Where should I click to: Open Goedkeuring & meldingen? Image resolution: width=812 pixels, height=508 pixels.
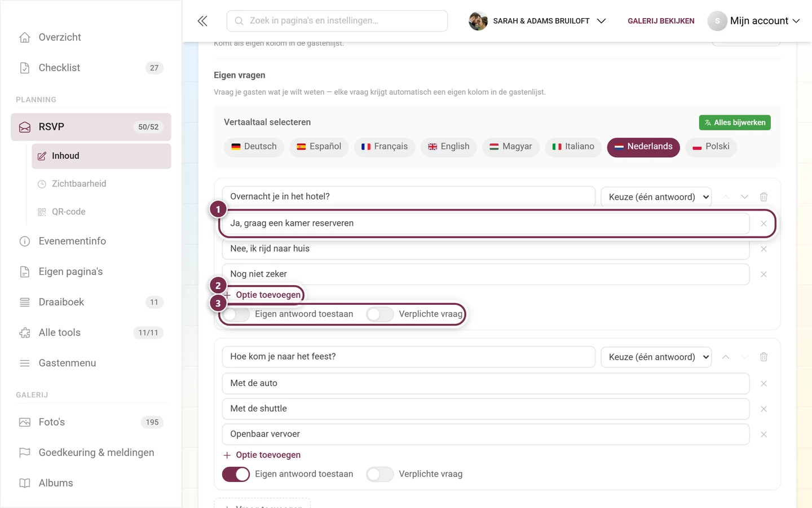click(x=91, y=453)
